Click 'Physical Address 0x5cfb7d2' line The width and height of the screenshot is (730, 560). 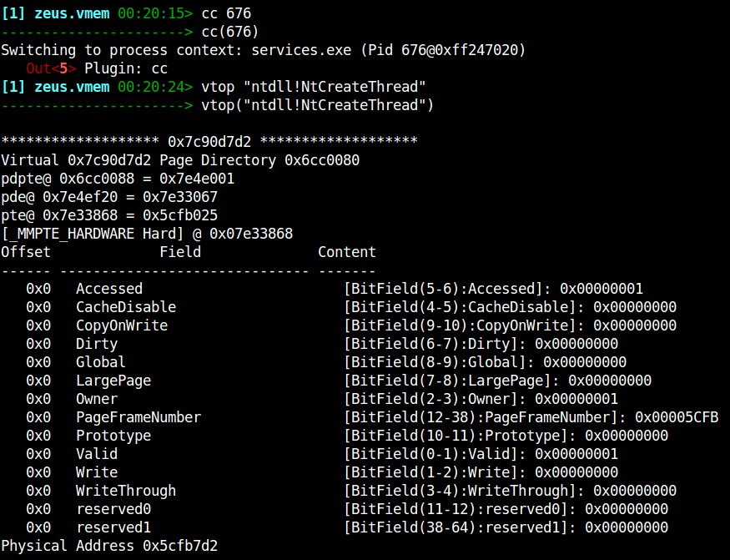point(109,546)
